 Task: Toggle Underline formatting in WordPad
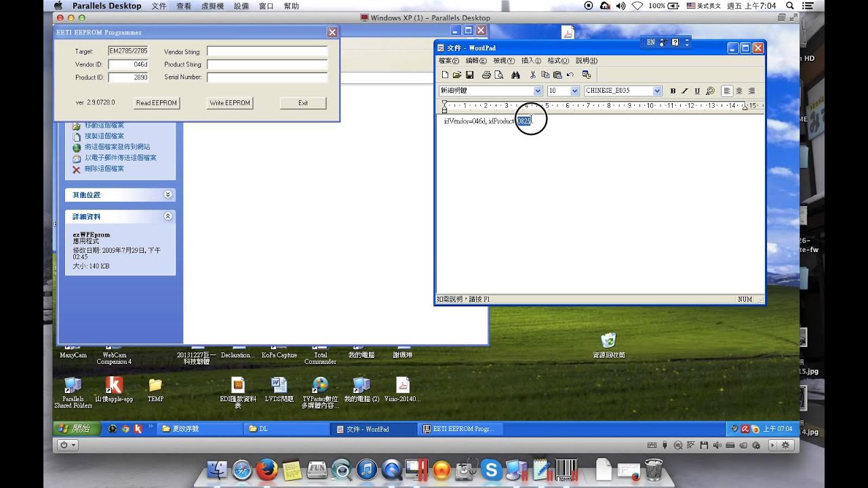pos(697,91)
